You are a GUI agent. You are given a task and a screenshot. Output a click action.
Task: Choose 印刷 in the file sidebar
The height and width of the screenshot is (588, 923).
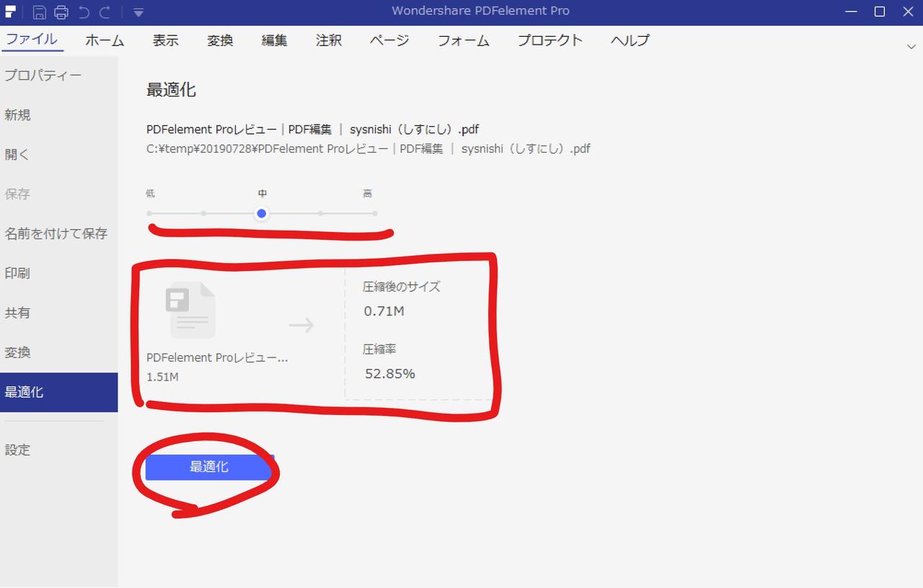coord(58,273)
